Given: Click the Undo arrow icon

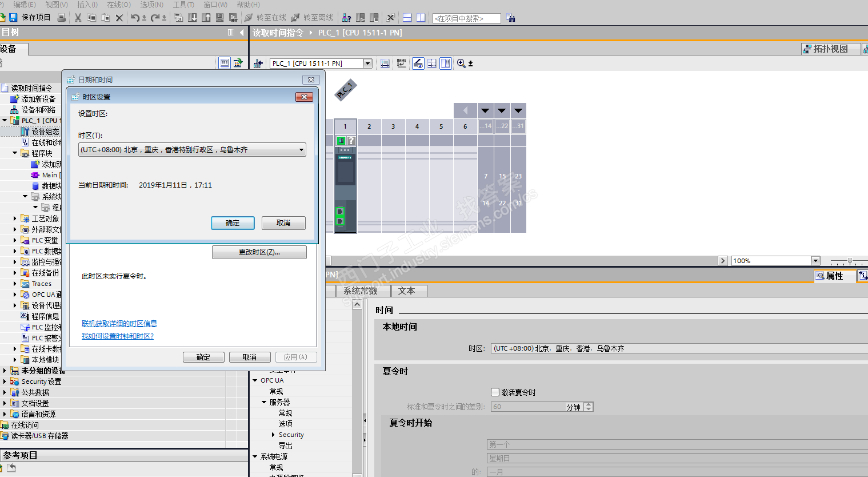Looking at the screenshot, I should tap(135, 18).
